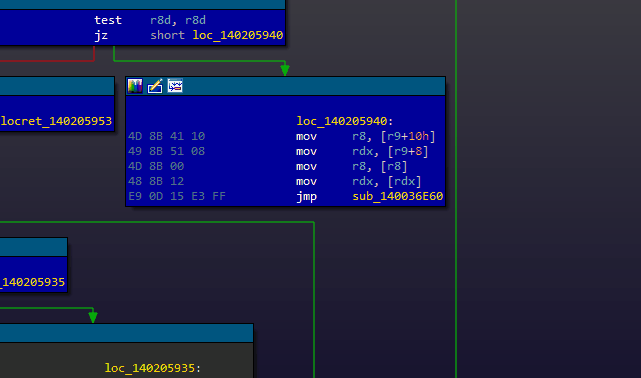Click the edit node pencil icon
641x378 pixels.
coord(155,86)
